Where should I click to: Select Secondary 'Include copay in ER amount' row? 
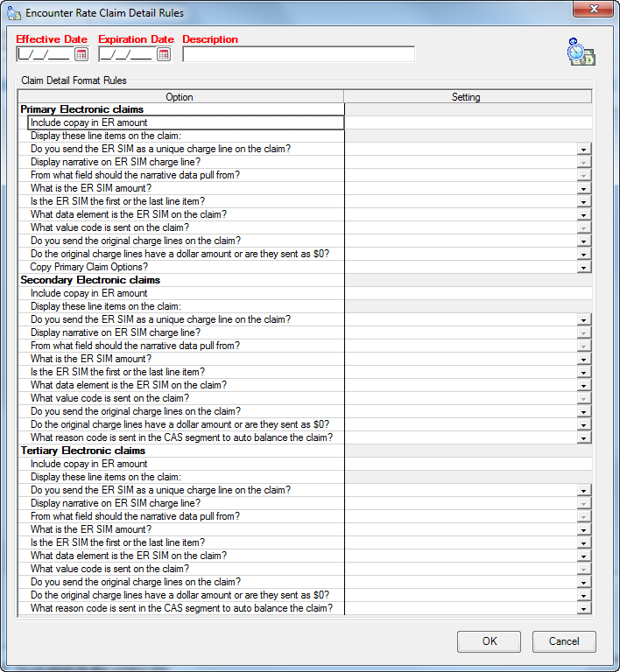coord(186,293)
